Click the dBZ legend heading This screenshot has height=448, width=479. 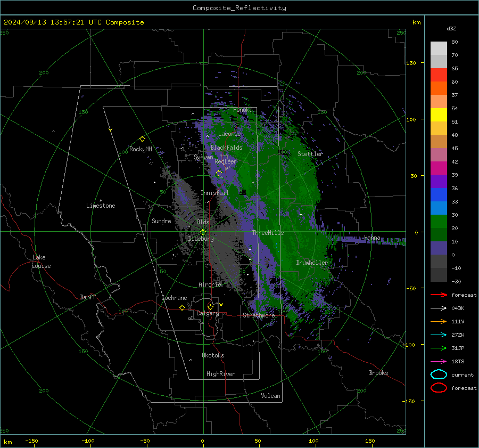pos(451,28)
